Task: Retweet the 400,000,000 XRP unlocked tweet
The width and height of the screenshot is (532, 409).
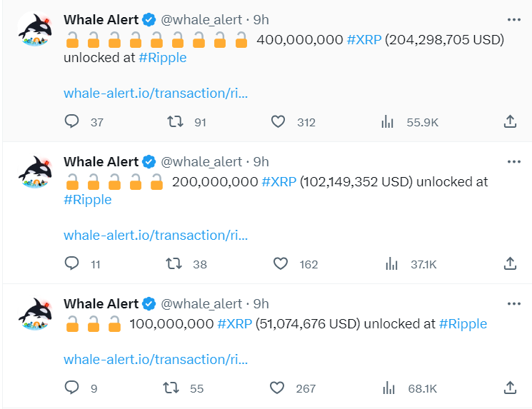Action: pos(175,121)
